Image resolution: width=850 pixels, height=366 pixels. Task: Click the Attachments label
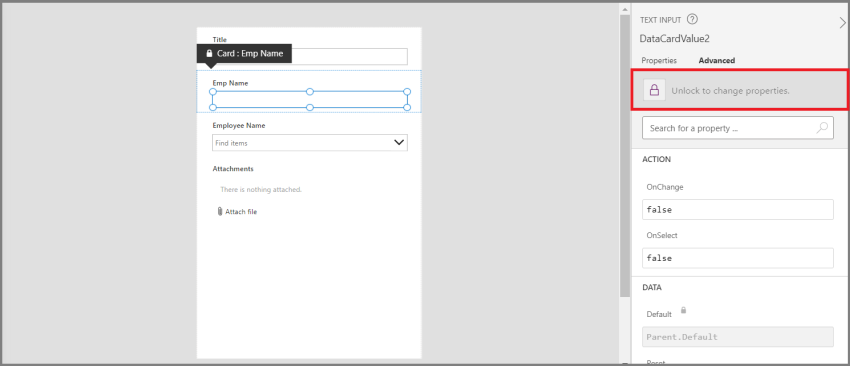coord(233,169)
